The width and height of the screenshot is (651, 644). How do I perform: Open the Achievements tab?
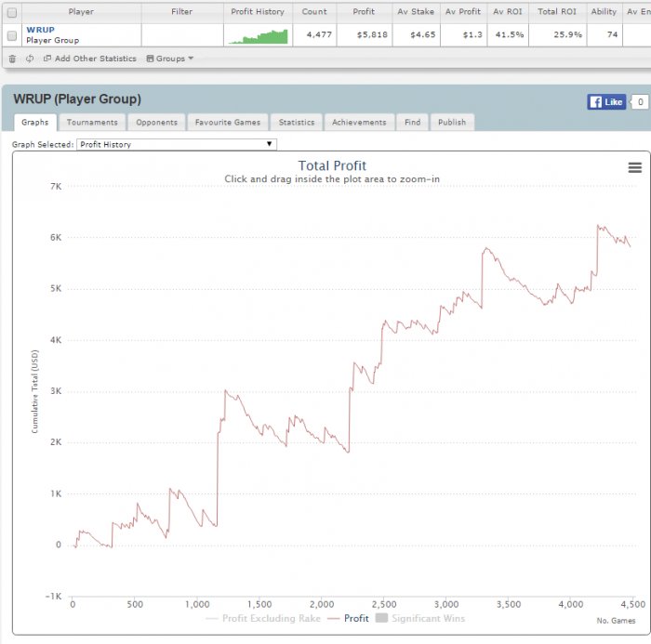coord(359,122)
